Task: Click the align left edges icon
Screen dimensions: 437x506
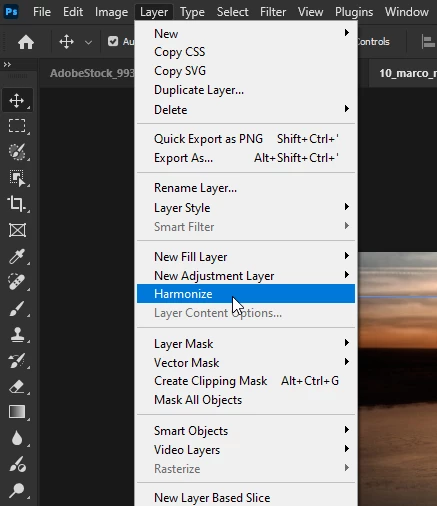Action: pos(428,42)
